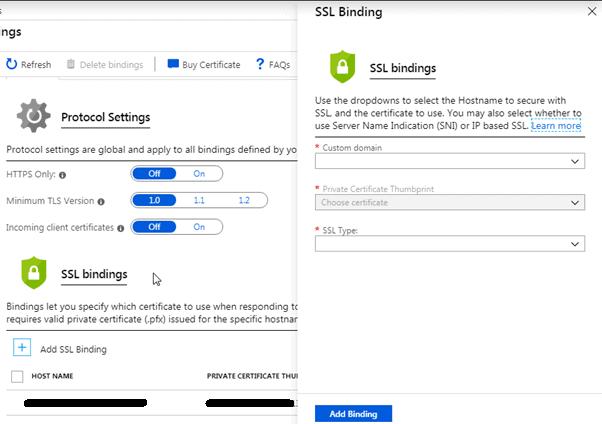Open the Custom domain dropdown

coord(449,161)
